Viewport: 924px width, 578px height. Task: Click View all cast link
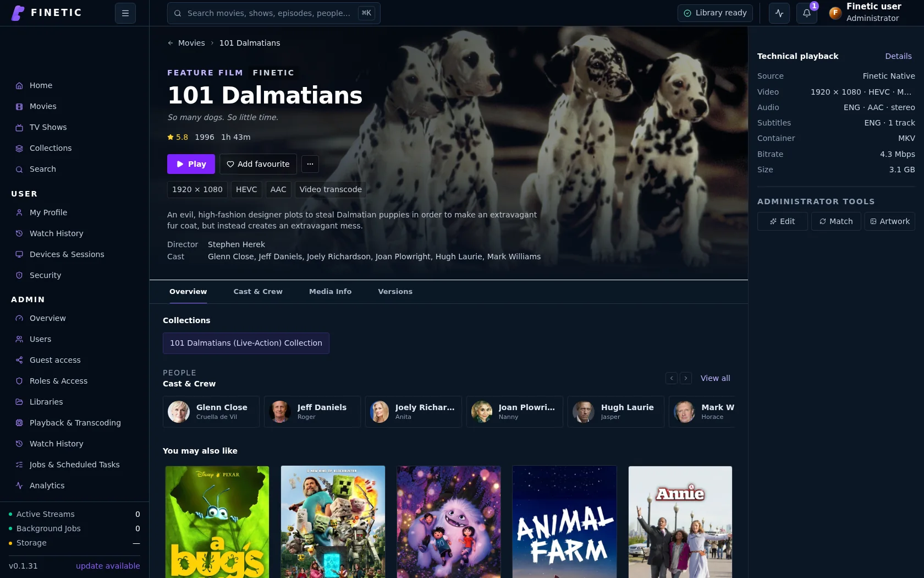click(715, 378)
